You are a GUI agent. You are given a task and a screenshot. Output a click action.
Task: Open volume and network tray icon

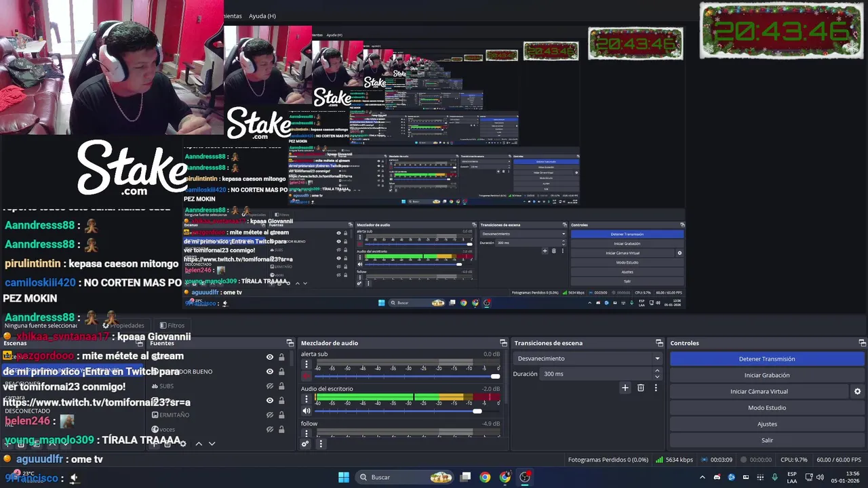(x=814, y=477)
